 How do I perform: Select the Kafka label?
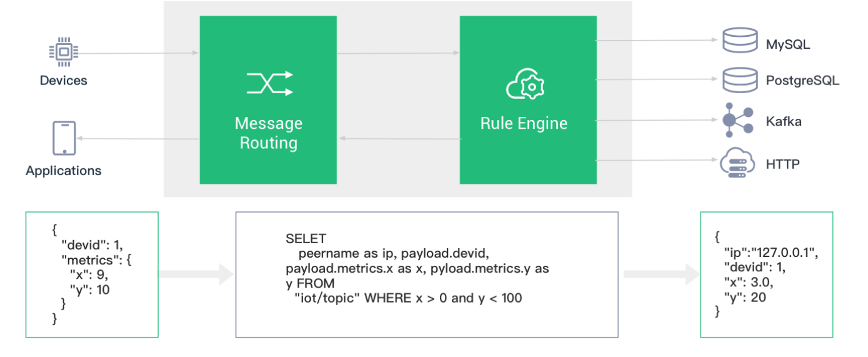coord(784,121)
